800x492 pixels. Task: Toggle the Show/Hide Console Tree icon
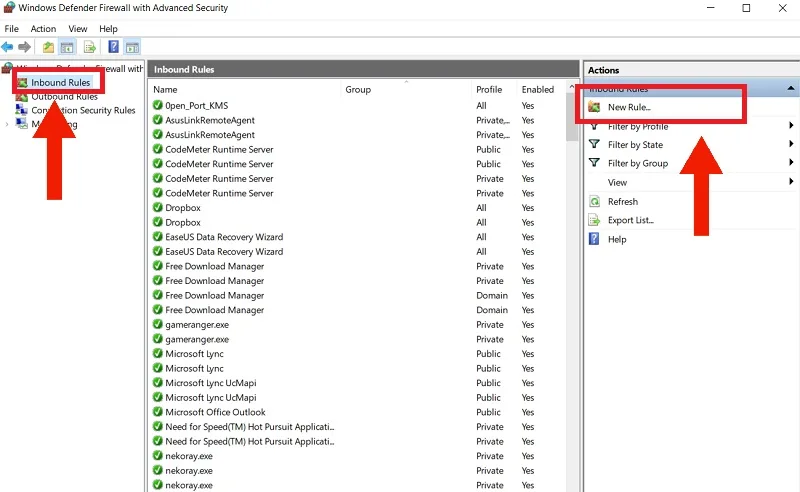[x=67, y=47]
